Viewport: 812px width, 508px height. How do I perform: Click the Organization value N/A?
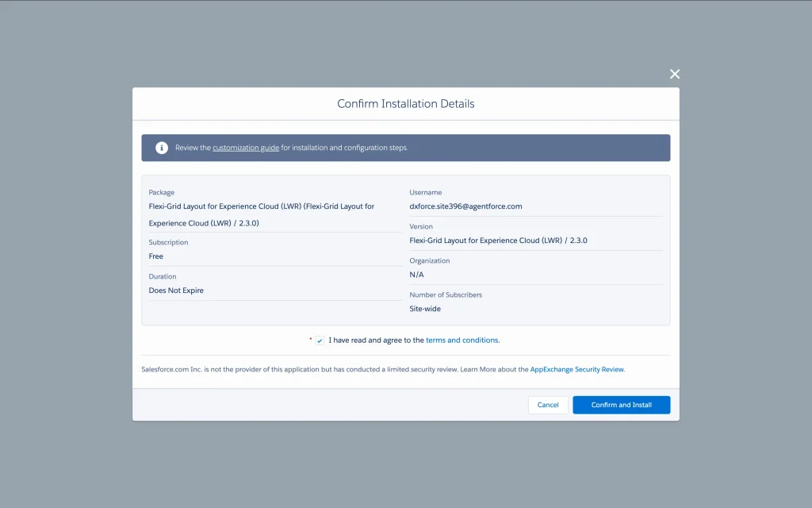tap(416, 275)
